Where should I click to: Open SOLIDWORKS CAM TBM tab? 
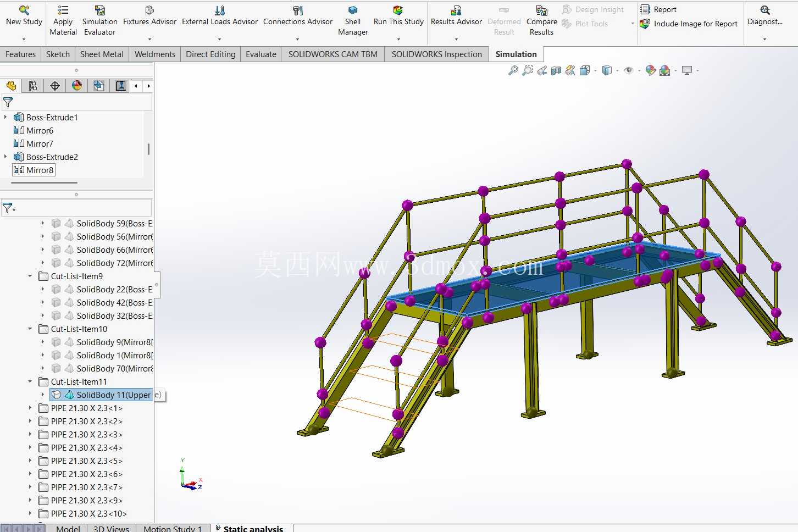coord(332,54)
